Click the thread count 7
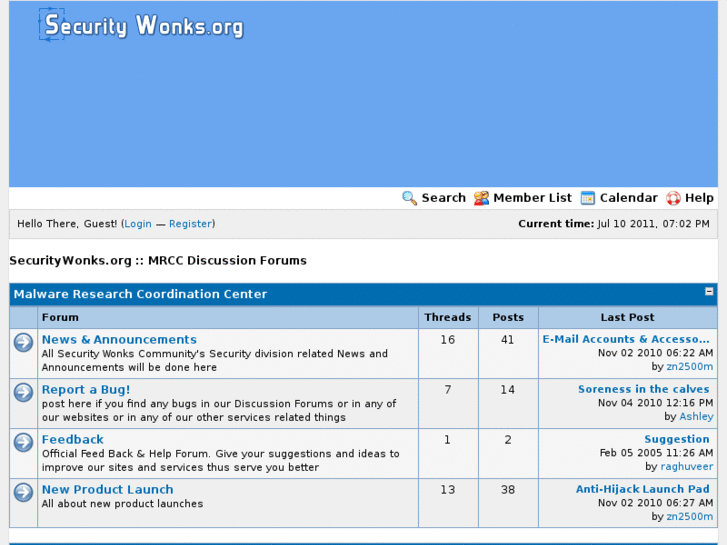 (x=448, y=390)
